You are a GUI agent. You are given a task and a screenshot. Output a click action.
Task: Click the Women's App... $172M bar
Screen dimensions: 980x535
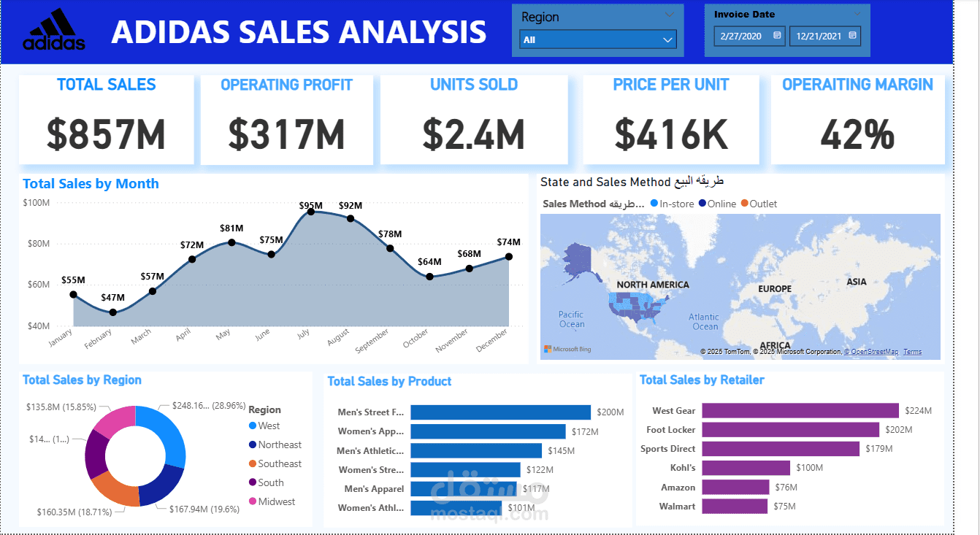(488, 431)
